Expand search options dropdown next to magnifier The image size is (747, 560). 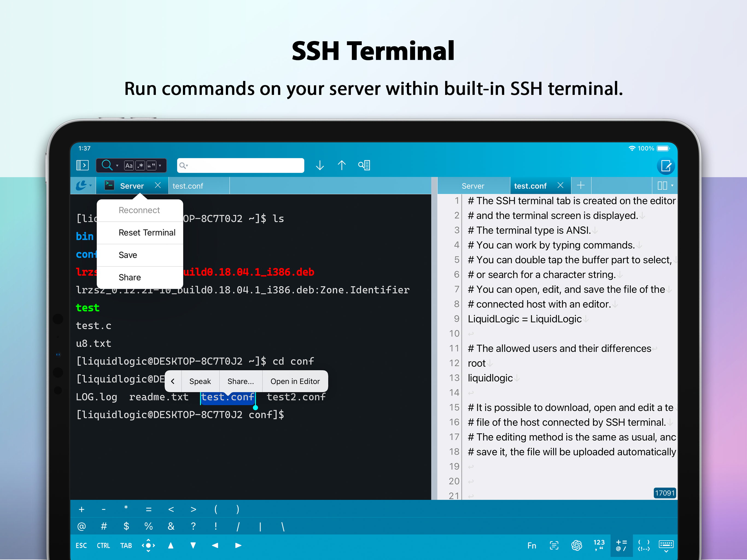[117, 165]
